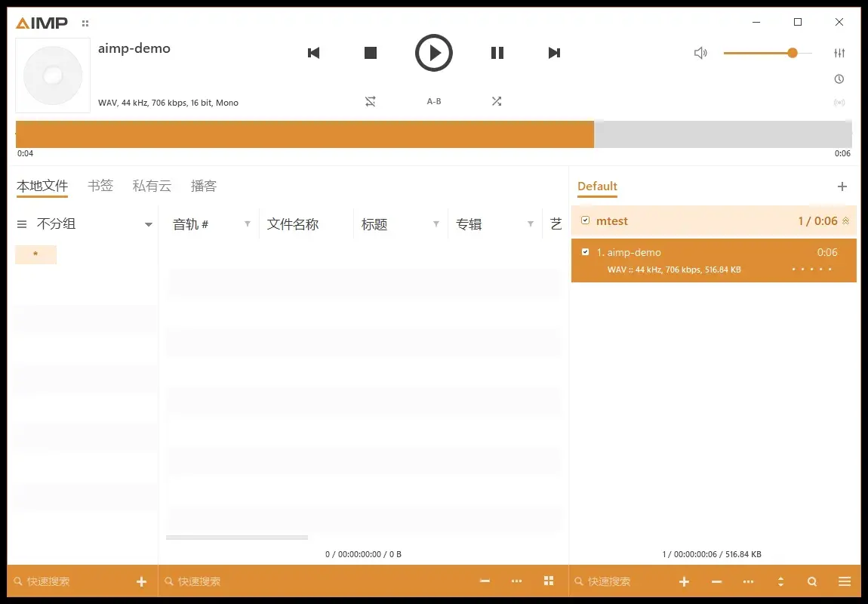Add a new playlist tab
This screenshot has width=868, height=604.
tap(842, 186)
